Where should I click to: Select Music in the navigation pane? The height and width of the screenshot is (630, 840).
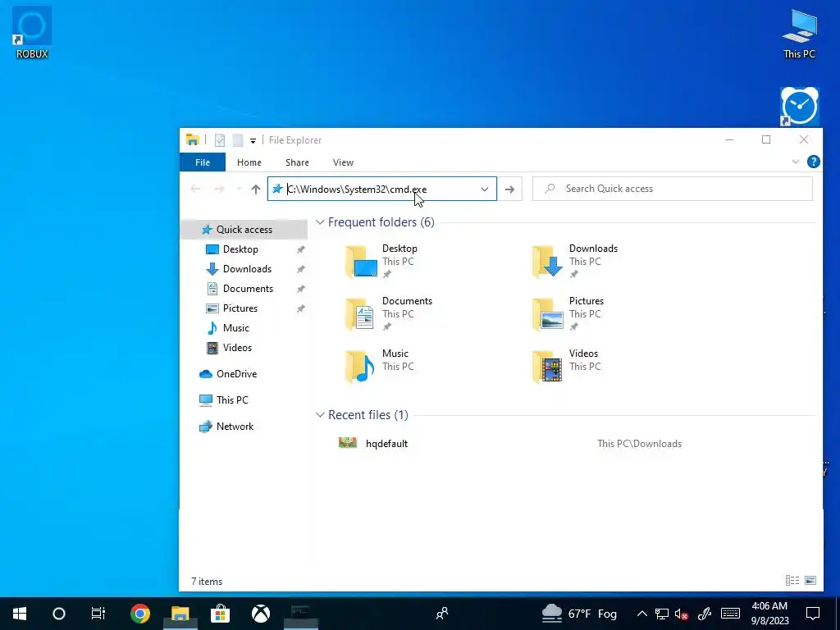tap(235, 328)
